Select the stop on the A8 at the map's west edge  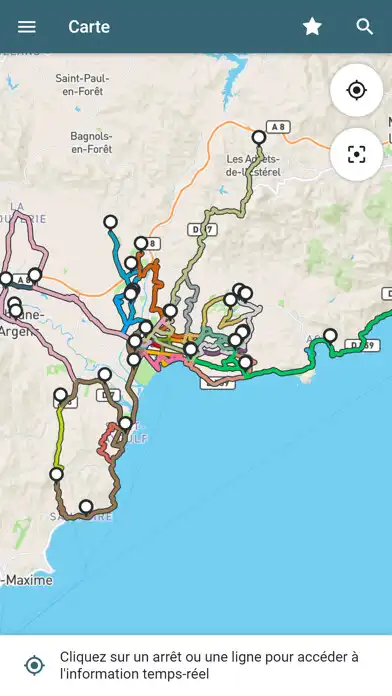pos(6,279)
